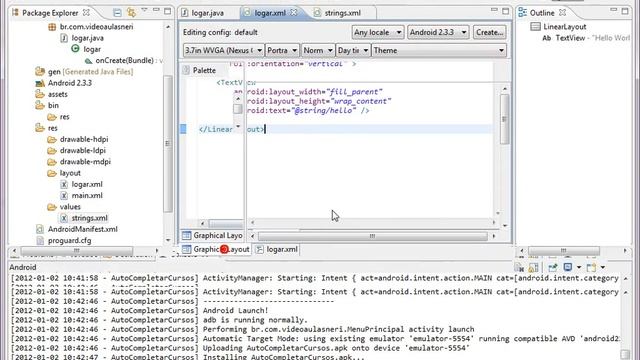Open Theme dropdown
Image resolution: width=640 pixels, height=360 pixels.
(x=439, y=51)
